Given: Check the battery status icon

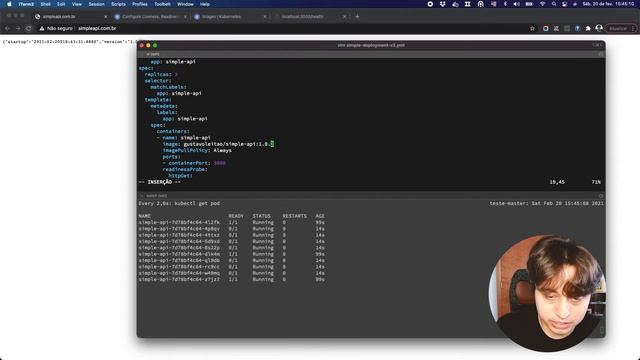Looking at the screenshot, I should click(529, 4).
